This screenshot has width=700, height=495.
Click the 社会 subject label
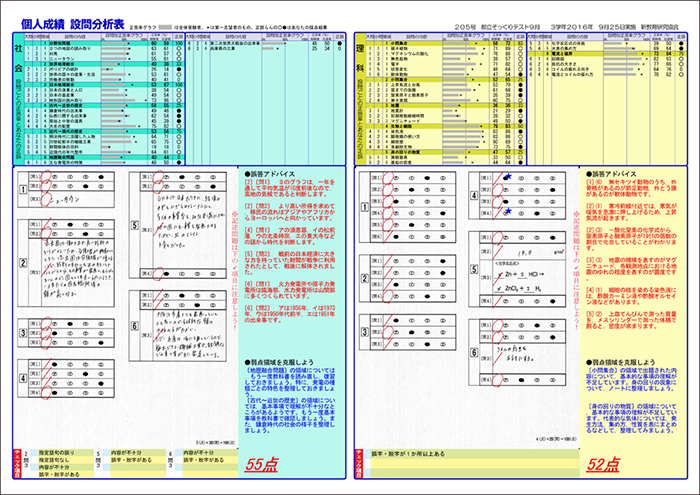click(x=18, y=58)
